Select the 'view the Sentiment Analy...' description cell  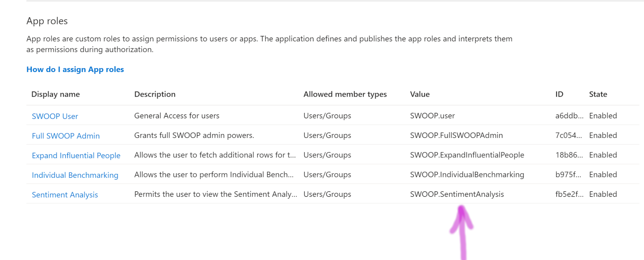[216, 194]
